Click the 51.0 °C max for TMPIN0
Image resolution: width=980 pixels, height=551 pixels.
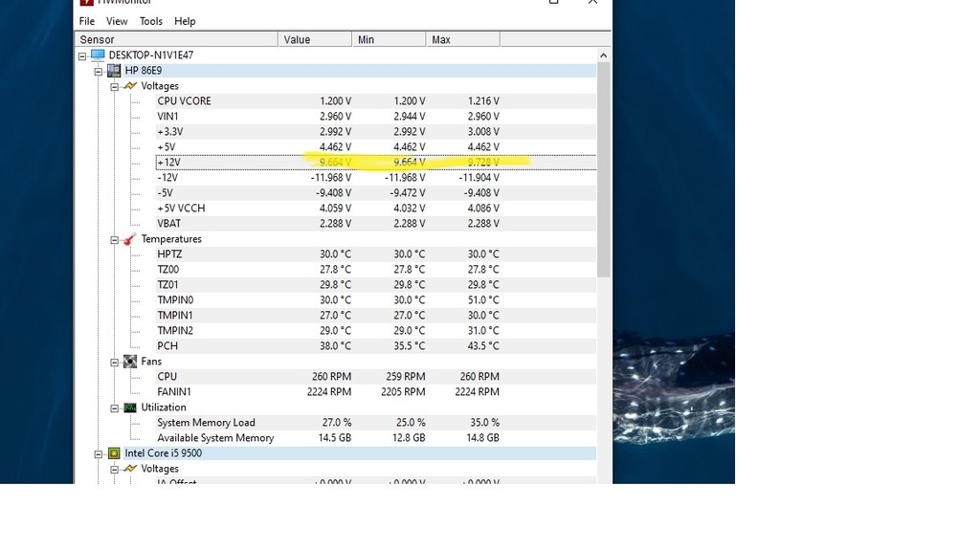(x=483, y=299)
